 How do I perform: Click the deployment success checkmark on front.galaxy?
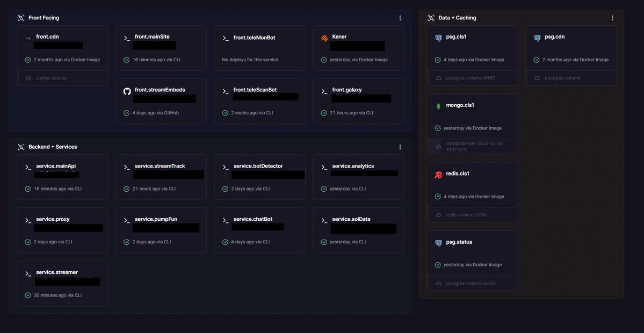coord(323,113)
